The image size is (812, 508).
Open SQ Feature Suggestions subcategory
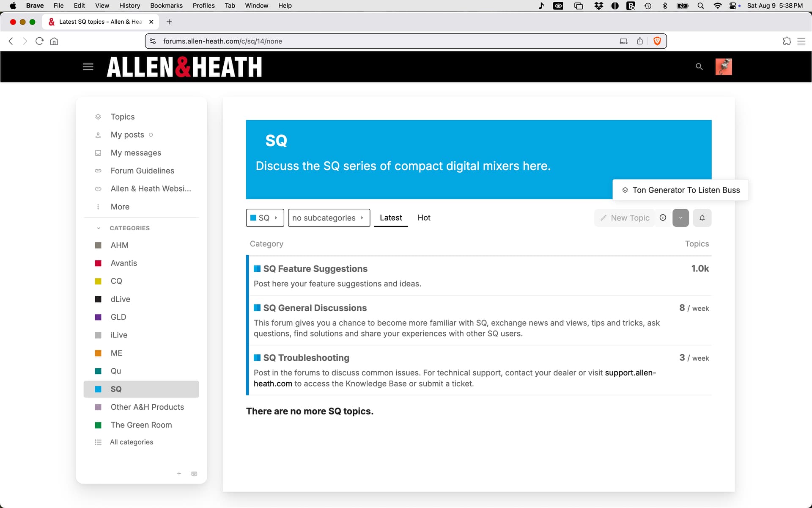(x=315, y=269)
